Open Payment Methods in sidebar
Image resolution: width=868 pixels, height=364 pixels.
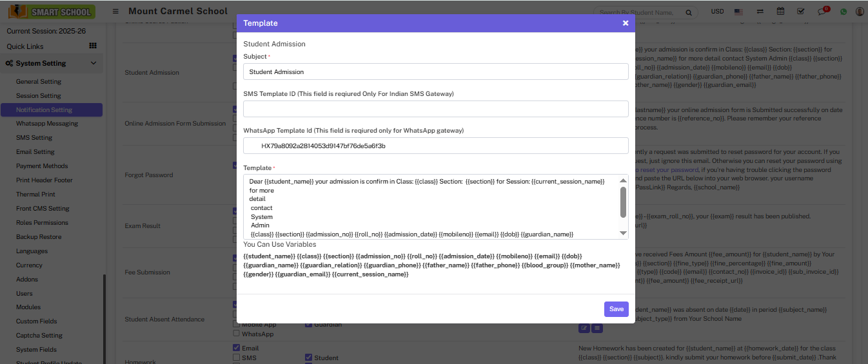42,166
